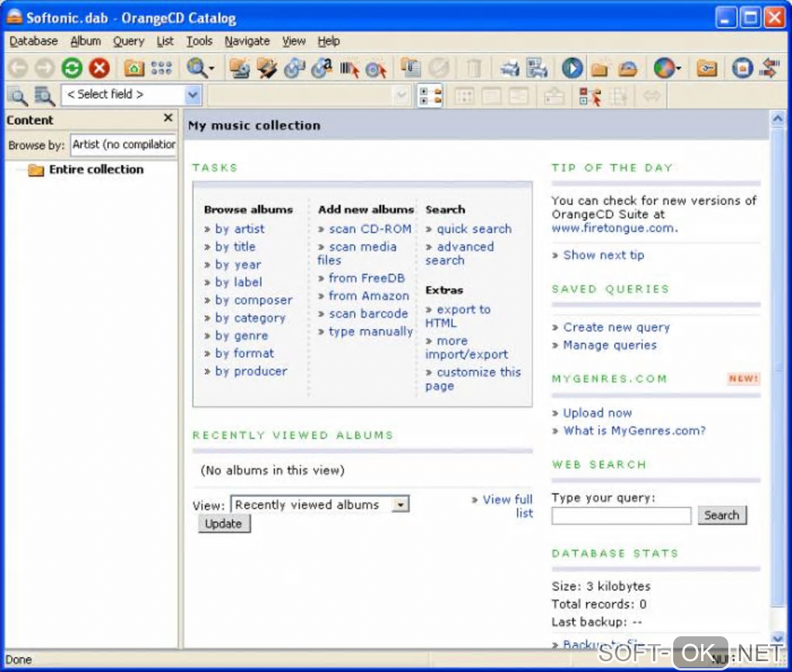Screen dimensions: 792x672
Task: Open the dropdown arrow beside pie chart
Action: [x=679, y=68]
